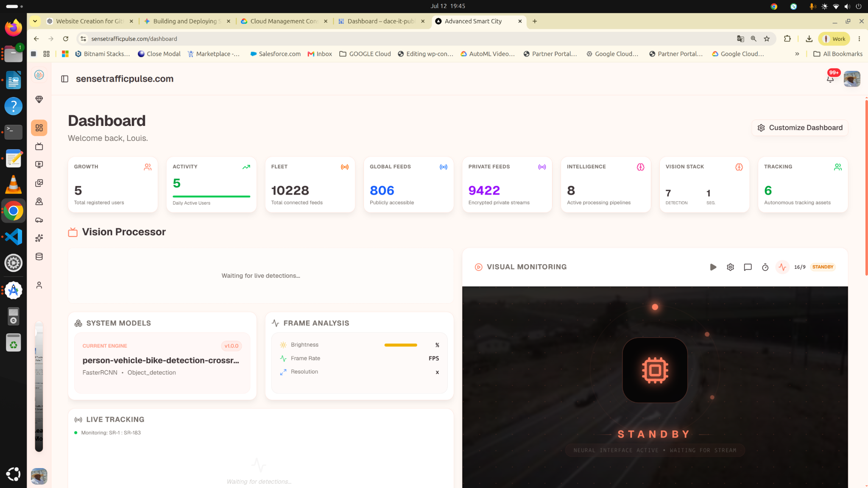
Task: Open the Work profile button
Action: click(834, 39)
